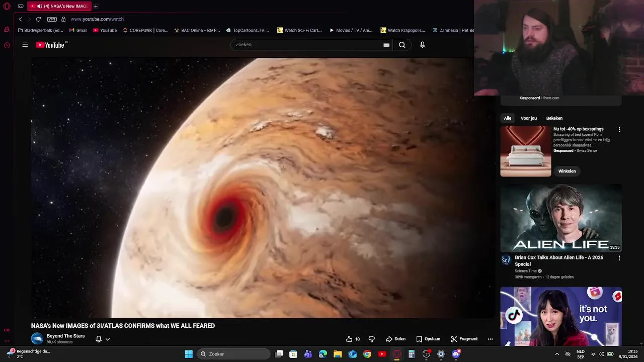Screen dimensions: 644x362
Task: Reload the current YouTube page
Action: pyautogui.click(x=38, y=19)
